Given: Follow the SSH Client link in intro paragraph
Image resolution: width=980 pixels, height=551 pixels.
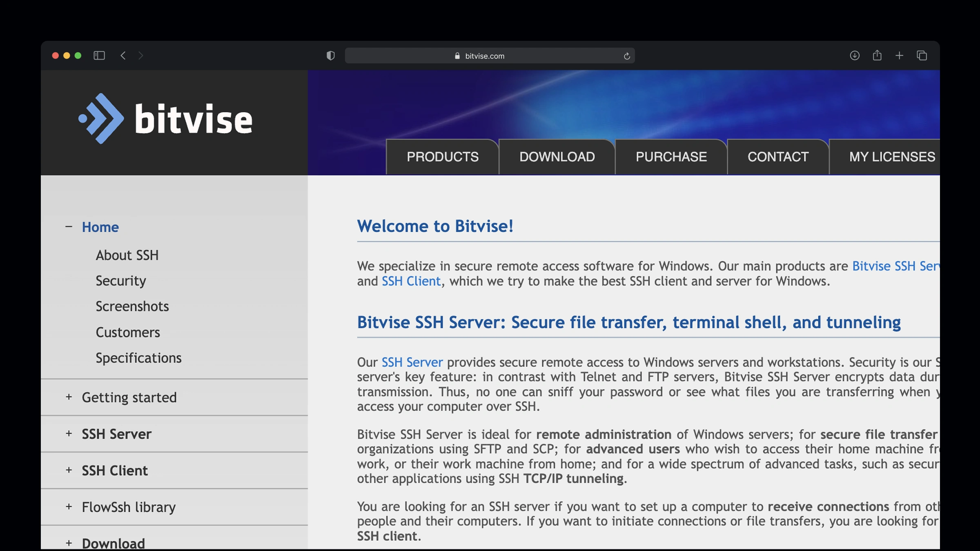Looking at the screenshot, I should [x=411, y=281].
